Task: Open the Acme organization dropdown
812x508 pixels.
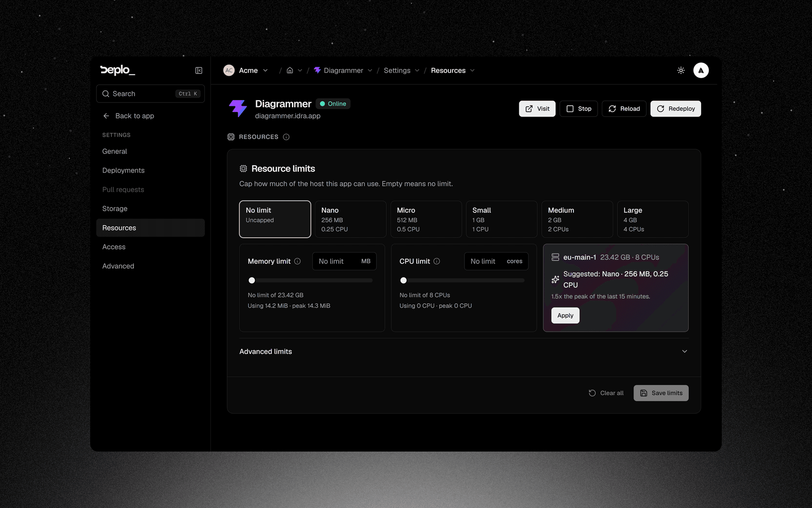Action: tap(265, 71)
